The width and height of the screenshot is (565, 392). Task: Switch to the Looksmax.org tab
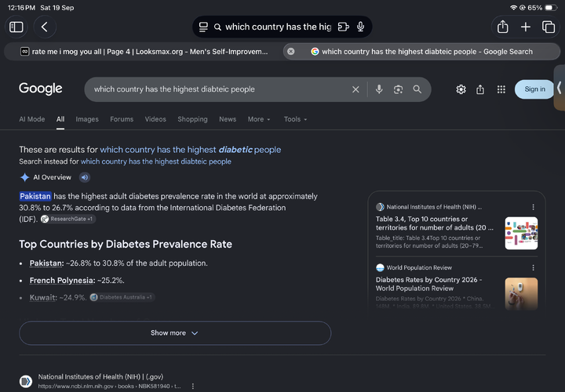pyautogui.click(x=144, y=52)
